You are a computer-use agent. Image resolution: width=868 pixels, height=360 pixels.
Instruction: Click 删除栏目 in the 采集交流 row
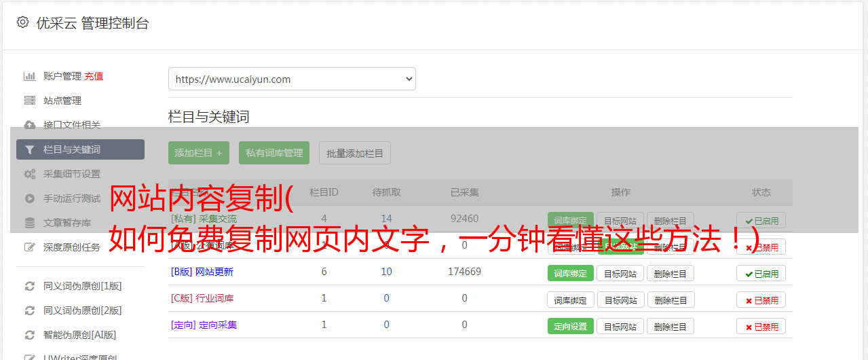coord(671,221)
